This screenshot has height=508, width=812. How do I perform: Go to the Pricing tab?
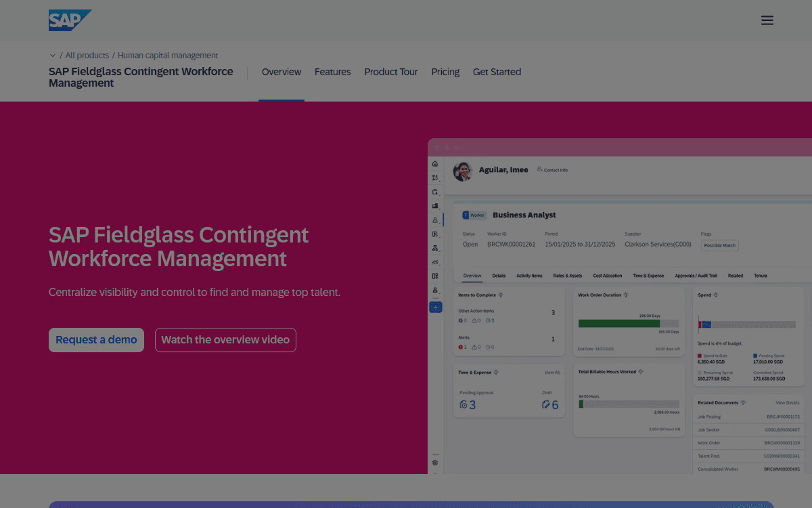pos(445,72)
